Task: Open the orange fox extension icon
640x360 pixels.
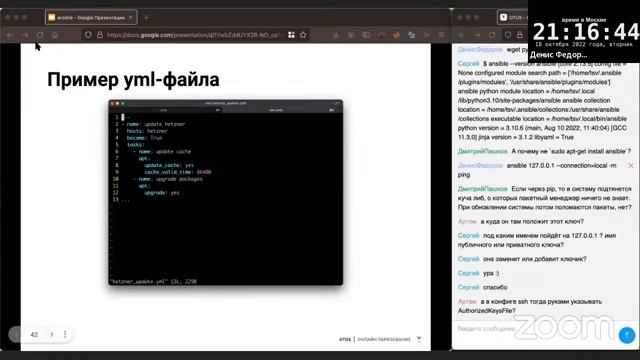Action: tap(396, 35)
